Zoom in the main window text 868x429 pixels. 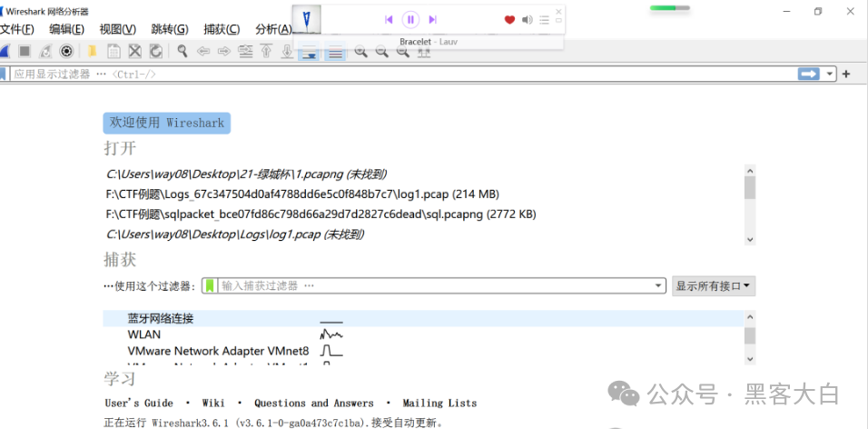pyautogui.click(x=361, y=52)
